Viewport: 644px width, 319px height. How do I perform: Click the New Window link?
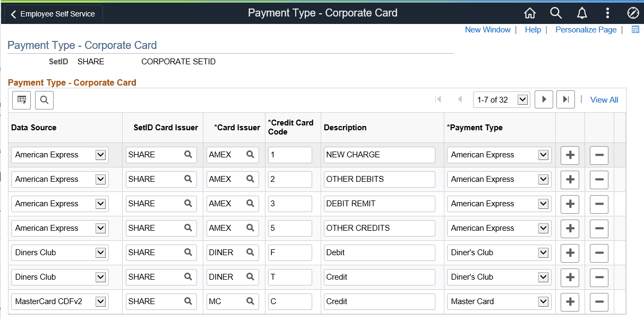487,30
